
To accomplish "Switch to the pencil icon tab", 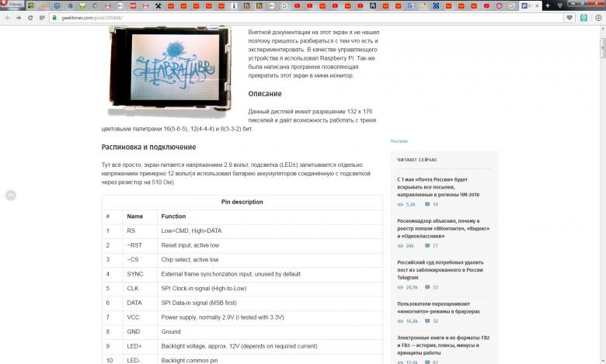I will click(423, 5).
